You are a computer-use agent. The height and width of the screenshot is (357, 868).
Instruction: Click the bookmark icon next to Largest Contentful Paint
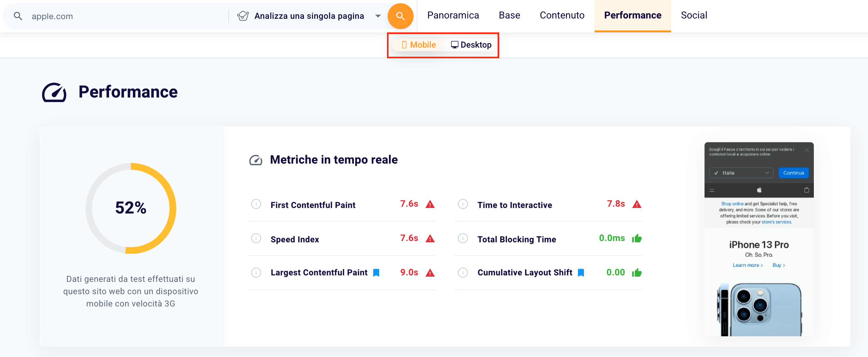click(376, 272)
